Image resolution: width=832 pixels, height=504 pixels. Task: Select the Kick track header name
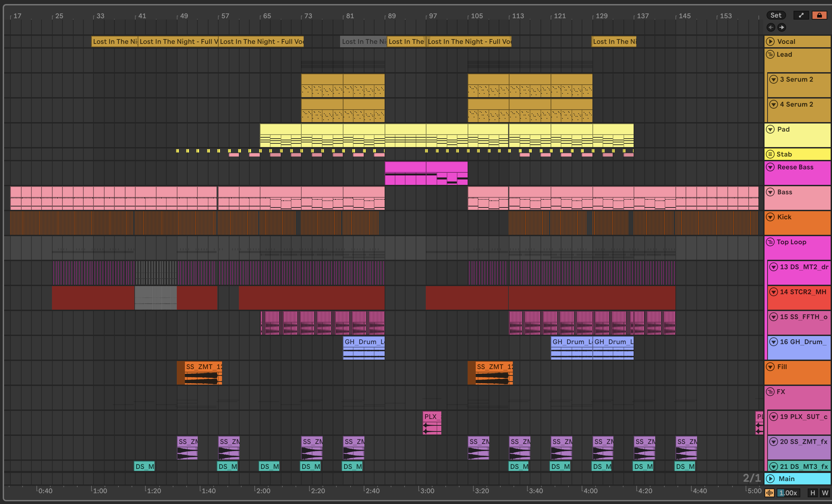click(784, 217)
